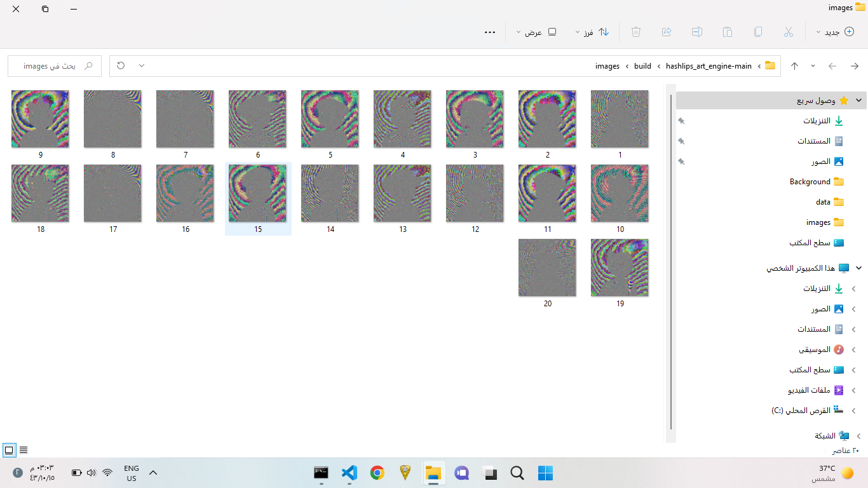Image resolution: width=868 pixels, height=488 pixels.
Task: Switch to details view in status bar
Action: click(x=24, y=450)
